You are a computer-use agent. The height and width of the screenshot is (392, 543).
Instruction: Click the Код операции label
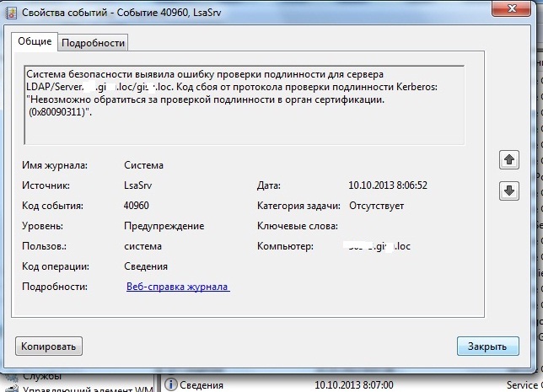56,266
